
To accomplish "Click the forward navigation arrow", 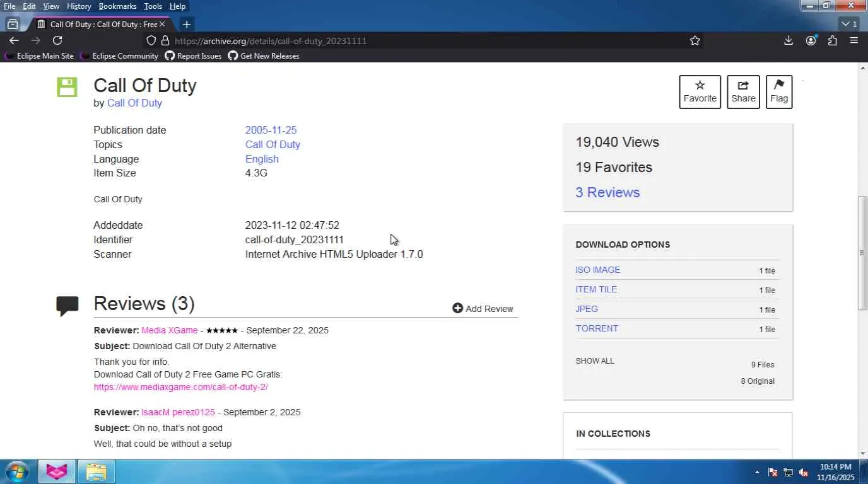I will pos(36,40).
